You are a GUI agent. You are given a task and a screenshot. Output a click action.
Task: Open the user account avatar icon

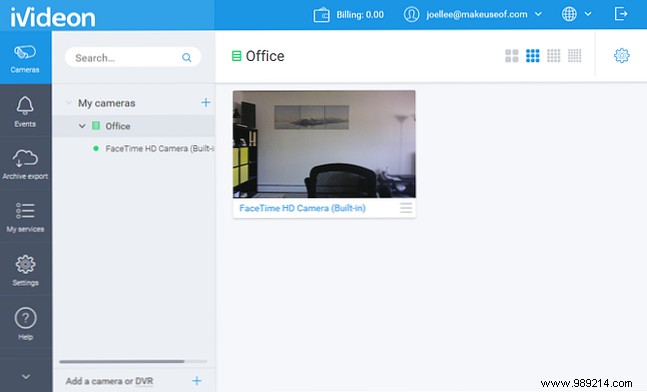[411, 14]
